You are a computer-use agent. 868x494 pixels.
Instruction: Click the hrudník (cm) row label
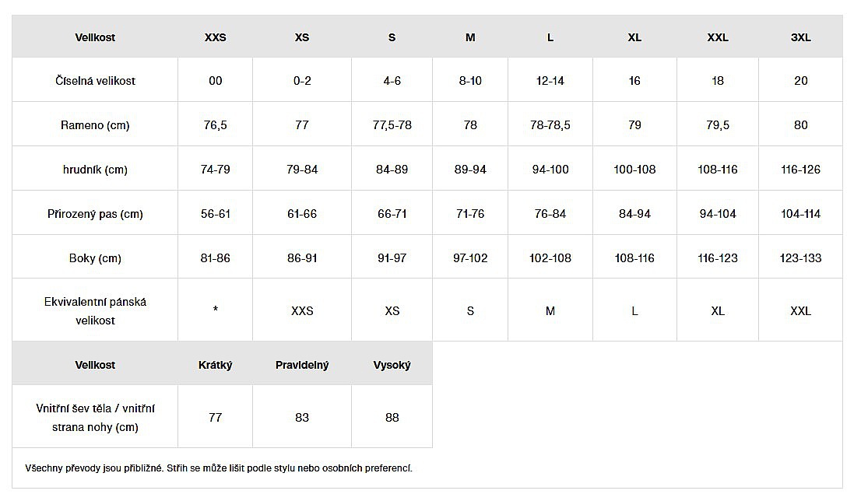click(95, 170)
